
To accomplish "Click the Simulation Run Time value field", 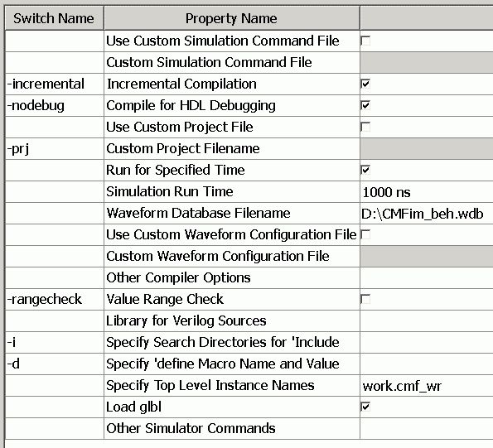I will [x=427, y=191].
